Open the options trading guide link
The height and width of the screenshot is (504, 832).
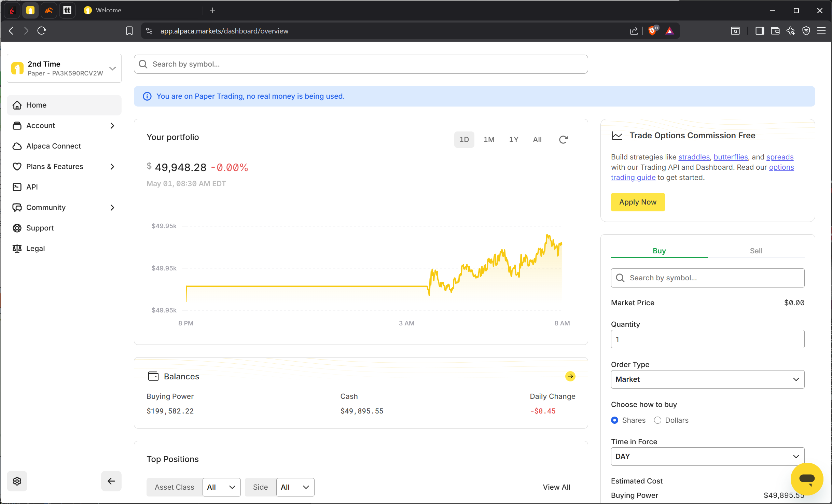633,178
